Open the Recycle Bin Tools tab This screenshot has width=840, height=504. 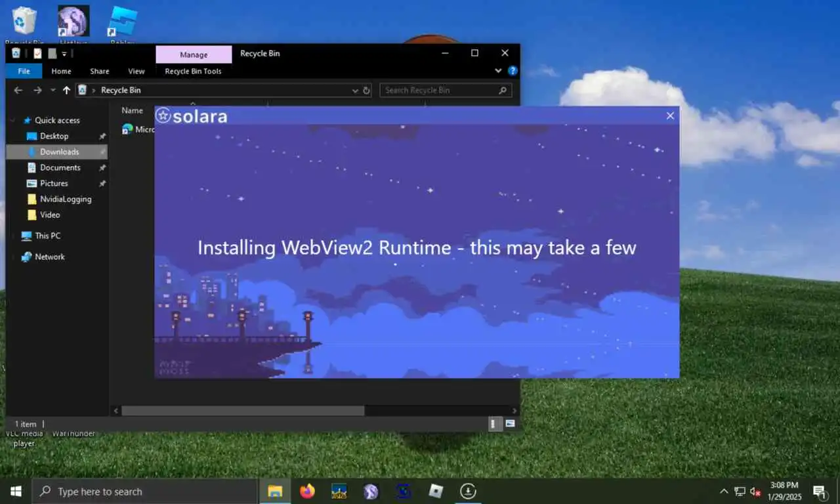click(x=193, y=72)
